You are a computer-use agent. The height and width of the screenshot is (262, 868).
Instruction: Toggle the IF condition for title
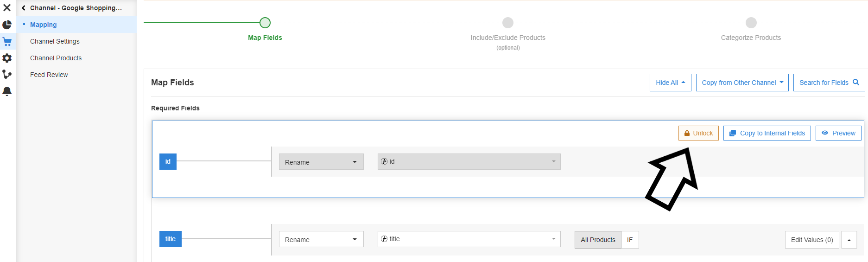630,240
